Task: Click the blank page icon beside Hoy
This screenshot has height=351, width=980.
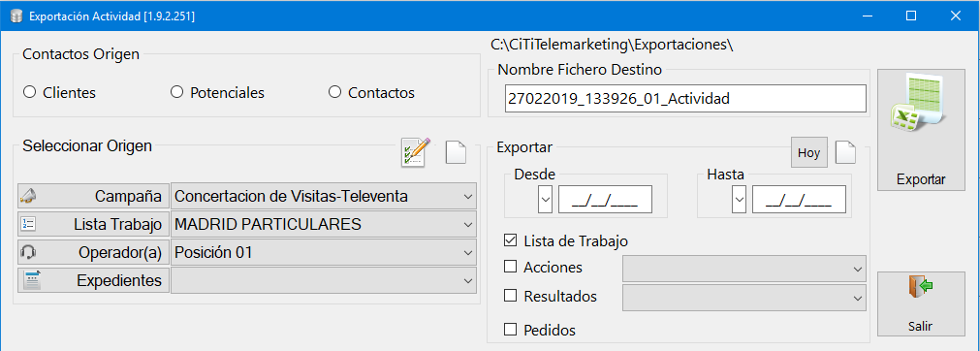Action: 845,152
